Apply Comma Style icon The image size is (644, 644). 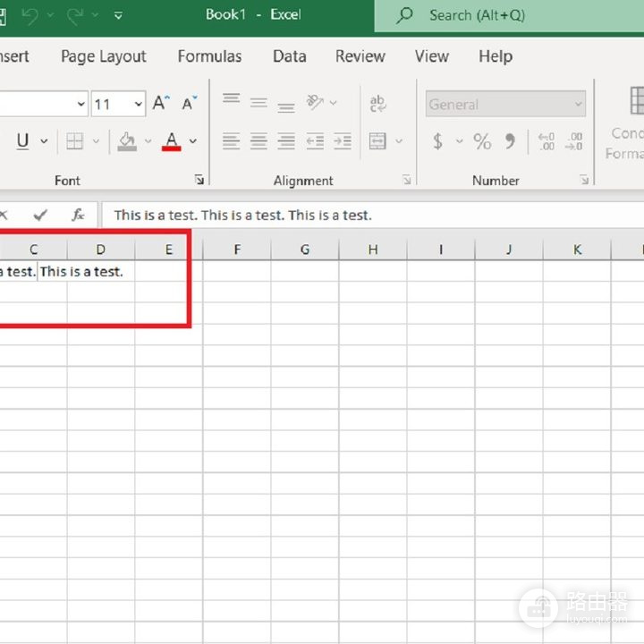point(510,141)
